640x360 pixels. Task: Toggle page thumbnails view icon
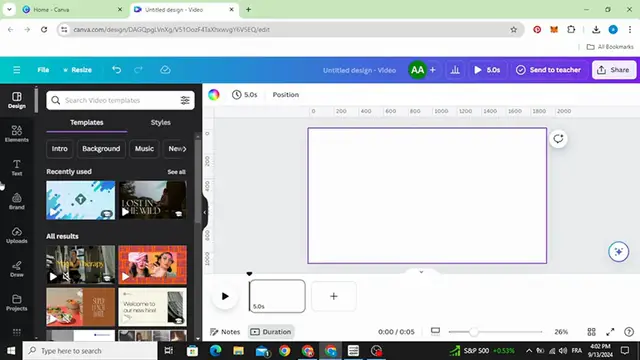pos(436,331)
